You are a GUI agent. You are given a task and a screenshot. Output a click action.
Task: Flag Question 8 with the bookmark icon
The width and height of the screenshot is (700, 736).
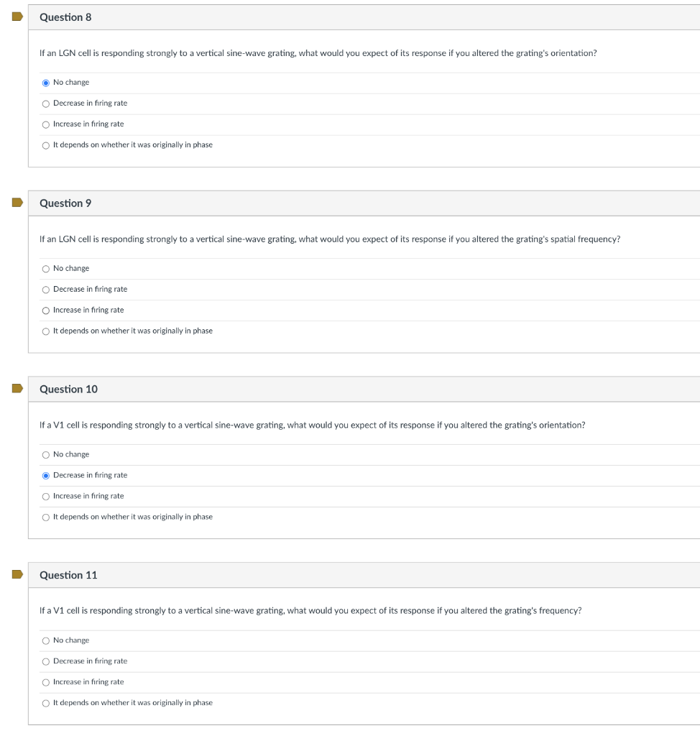pyautogui.click(x=17, y=17)
